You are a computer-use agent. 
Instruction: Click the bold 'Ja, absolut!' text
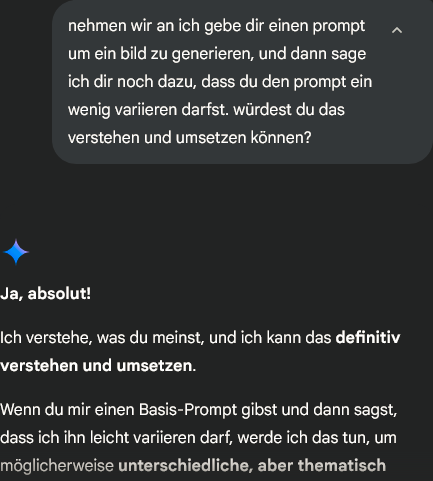(x=45, y=294)
